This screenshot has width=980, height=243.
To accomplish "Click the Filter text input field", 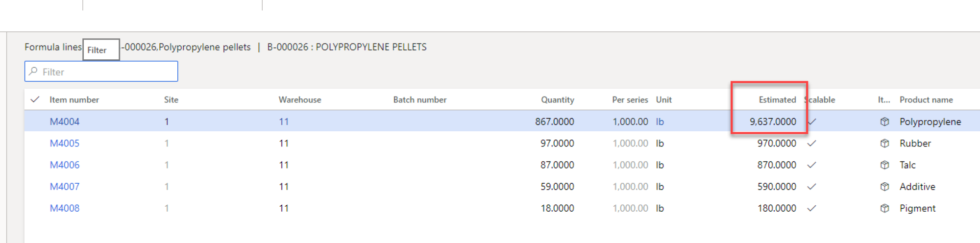I will (101, 72).
